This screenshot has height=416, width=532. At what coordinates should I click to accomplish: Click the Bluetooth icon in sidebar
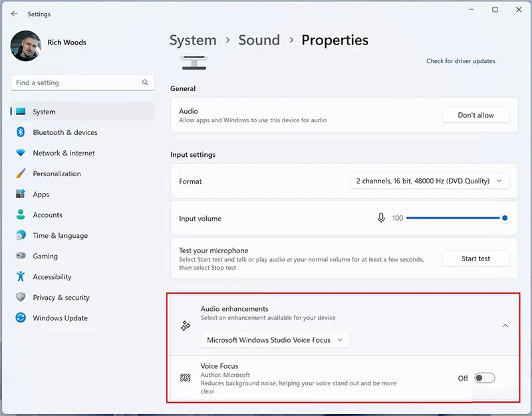click(x=21, y=132)
